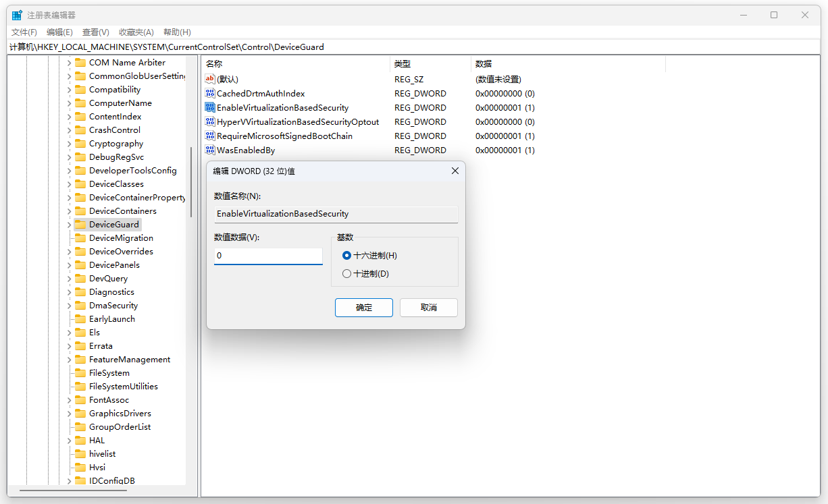Select the 十进制(D) radio button
Image resolution: width=828 pixels, height=504 pixels.
(347, 274)
